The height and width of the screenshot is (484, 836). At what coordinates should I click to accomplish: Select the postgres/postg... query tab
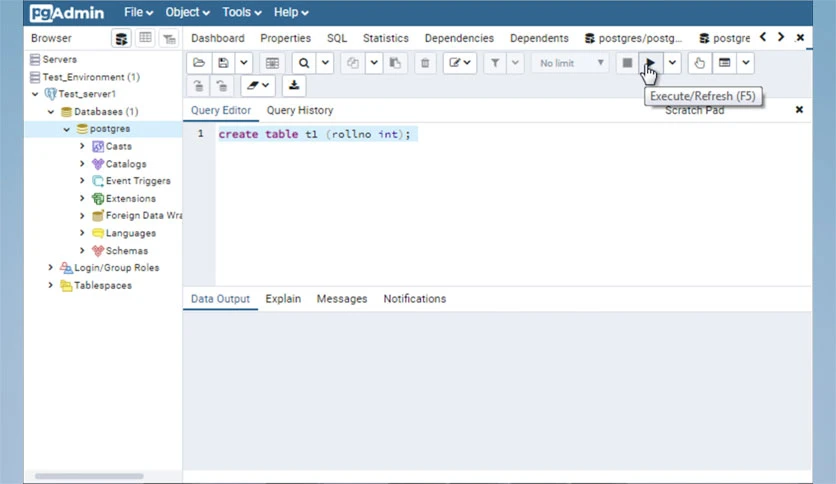pos(633,38)
